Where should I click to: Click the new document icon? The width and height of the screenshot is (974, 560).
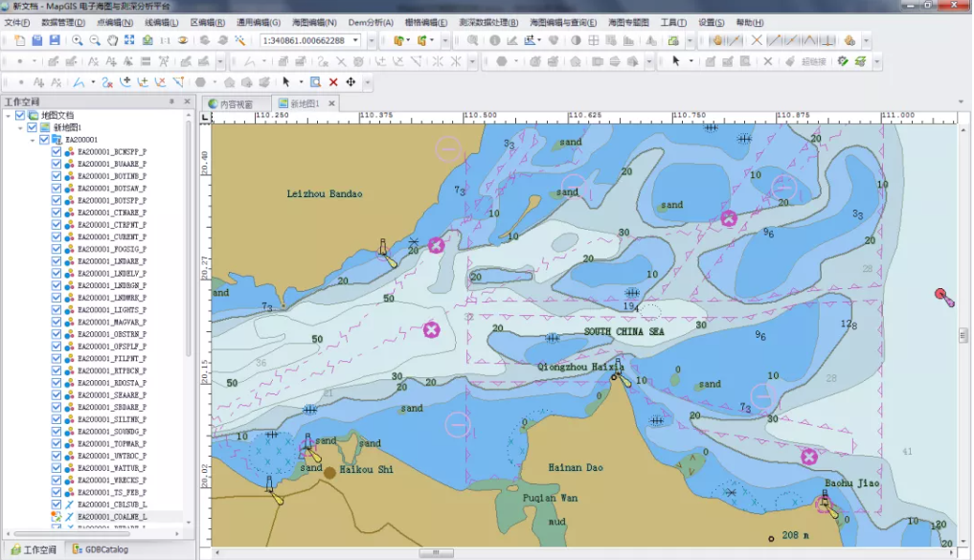[x=21, y=40]
